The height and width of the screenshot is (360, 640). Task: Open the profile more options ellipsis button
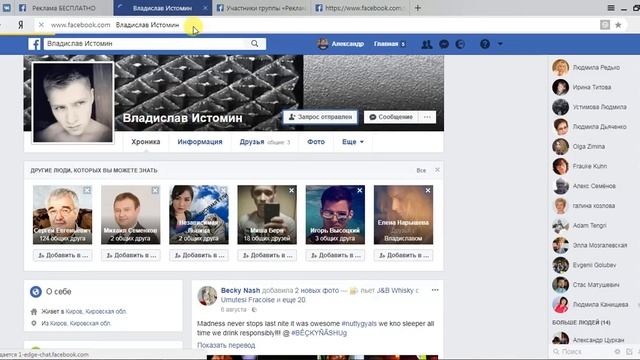[427, 117]
